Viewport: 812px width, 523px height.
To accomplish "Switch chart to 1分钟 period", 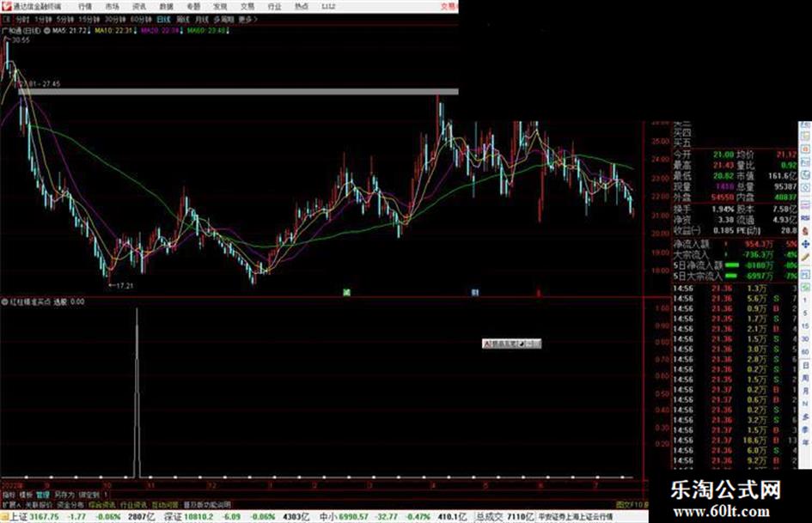I will (x=42, y=19).
